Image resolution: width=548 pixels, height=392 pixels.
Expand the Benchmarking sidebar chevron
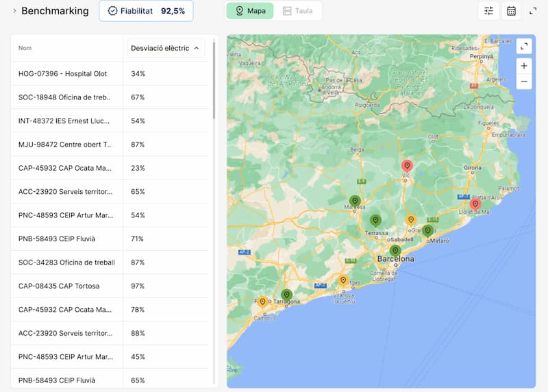[x=14, y=11]
